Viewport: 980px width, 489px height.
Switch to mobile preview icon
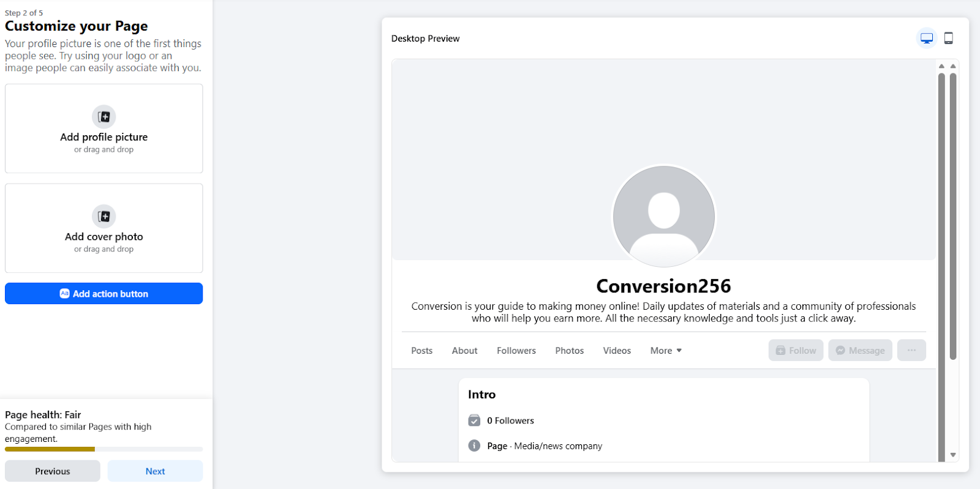pyautogui.click(x=948, y=38)
